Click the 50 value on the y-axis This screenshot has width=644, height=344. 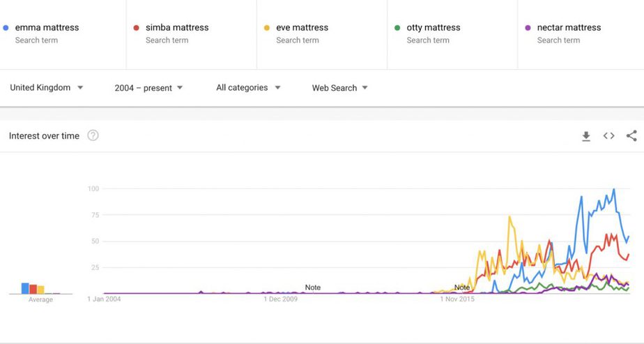pyautogui.click(x=95, y=241)
